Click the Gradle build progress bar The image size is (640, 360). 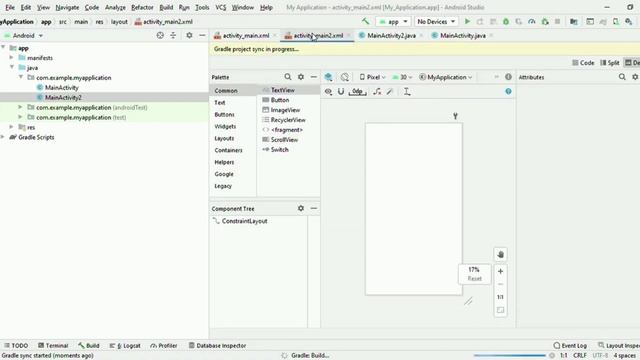coord(509,356)
